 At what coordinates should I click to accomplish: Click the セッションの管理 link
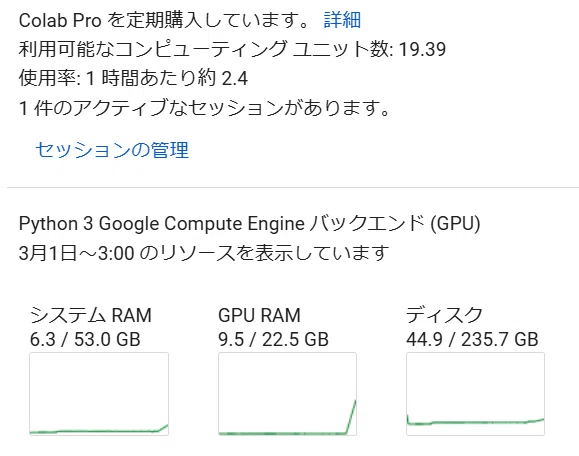coord(112,150)
